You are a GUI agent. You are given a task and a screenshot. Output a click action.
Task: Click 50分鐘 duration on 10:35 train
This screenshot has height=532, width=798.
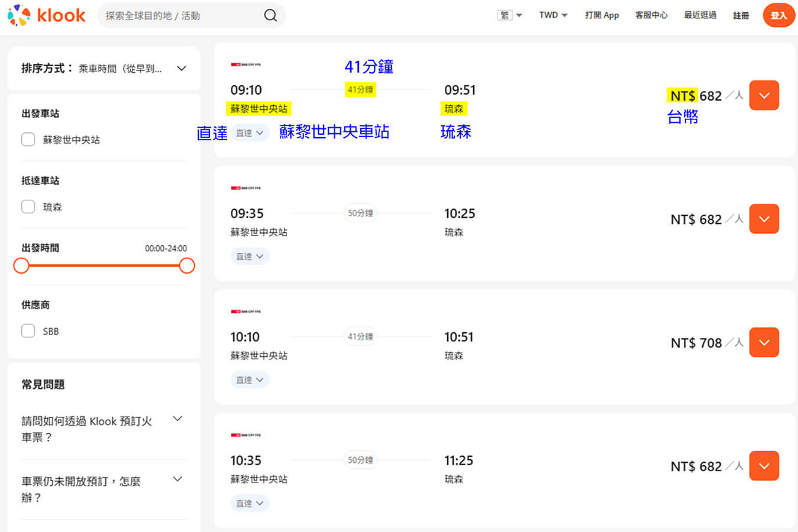[360, 460]
